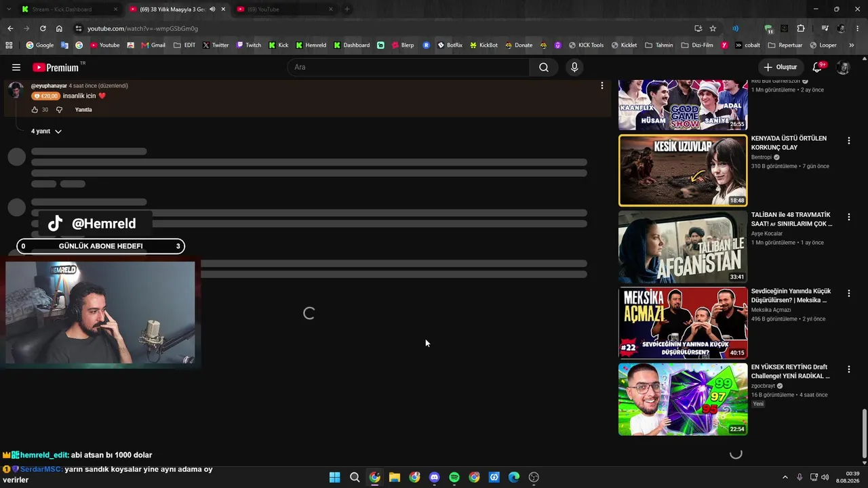Open Discord from the taskbar

[x=435, y=477]
